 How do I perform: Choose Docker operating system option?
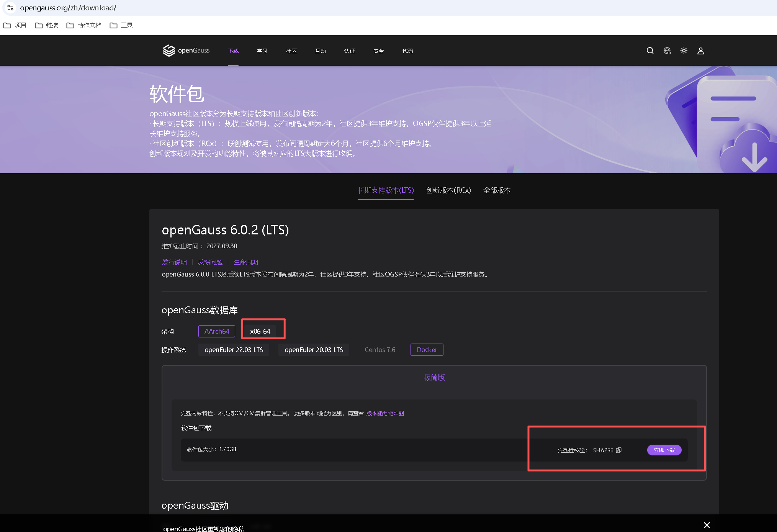(427, 350)
